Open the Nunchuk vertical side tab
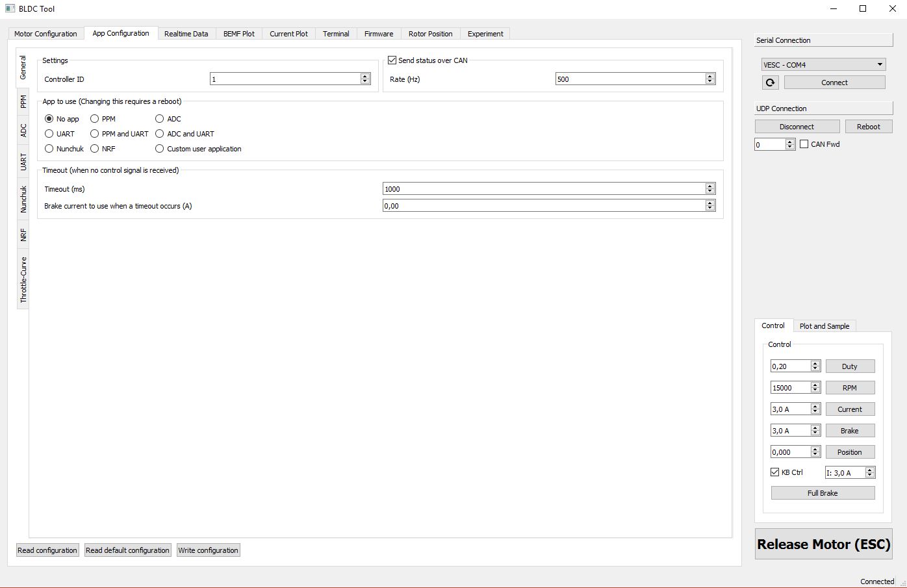The width and height of the screenshot is (907, 588). (23, 199)
